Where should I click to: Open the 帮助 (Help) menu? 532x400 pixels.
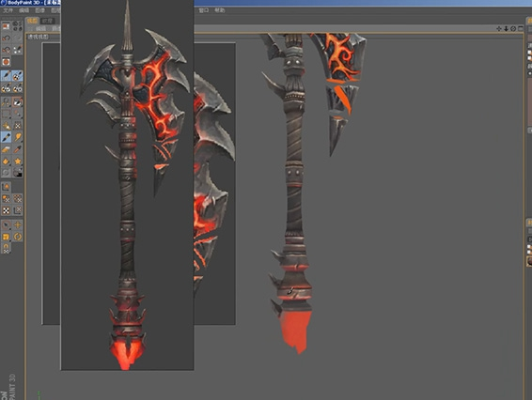(220, 10)
